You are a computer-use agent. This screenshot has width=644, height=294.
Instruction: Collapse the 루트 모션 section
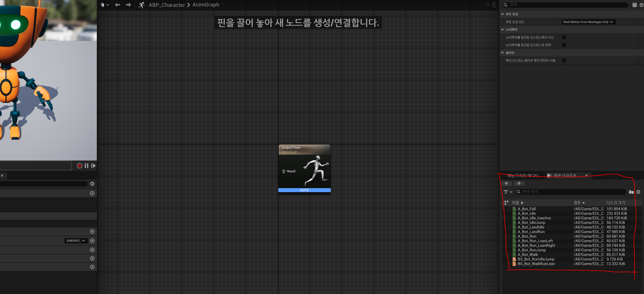tap(503, 14)
